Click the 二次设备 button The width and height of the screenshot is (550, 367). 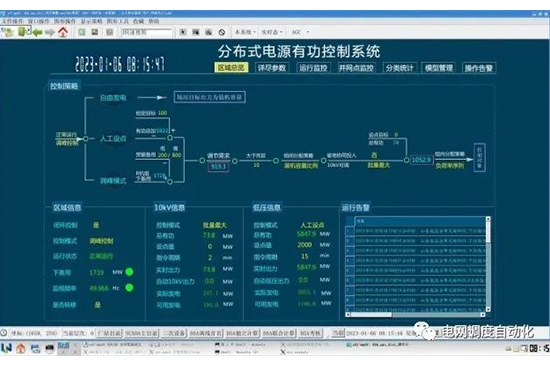pyautogui.click(x=174, y=333)
